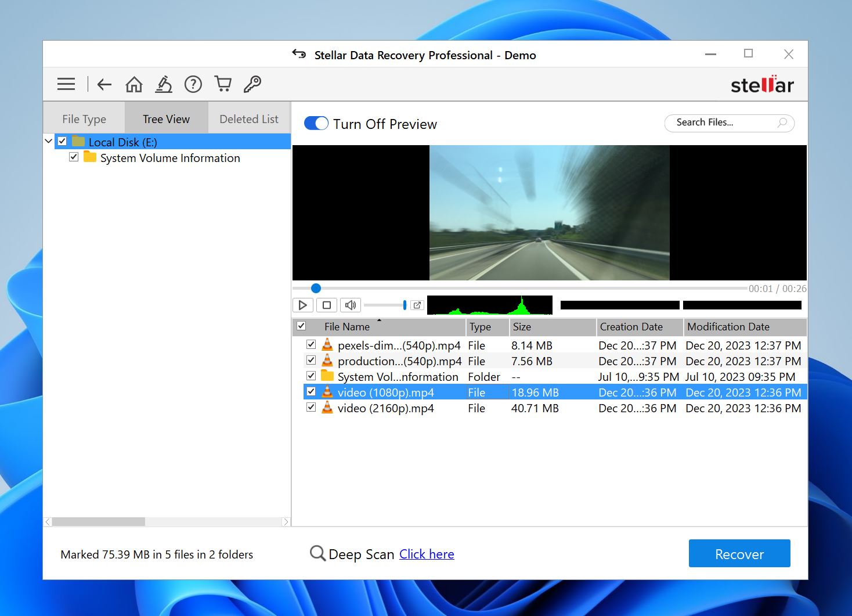Uncheck the System Vol...nformation row checkbox

click(311, 376)
